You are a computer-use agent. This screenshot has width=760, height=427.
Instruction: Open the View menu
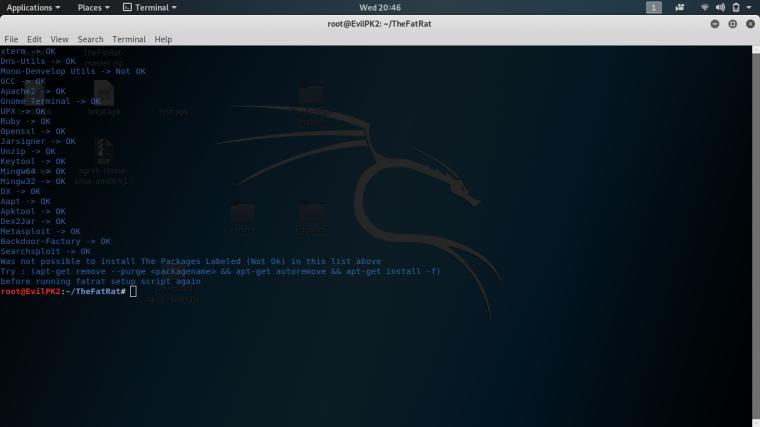coord(59,39)
